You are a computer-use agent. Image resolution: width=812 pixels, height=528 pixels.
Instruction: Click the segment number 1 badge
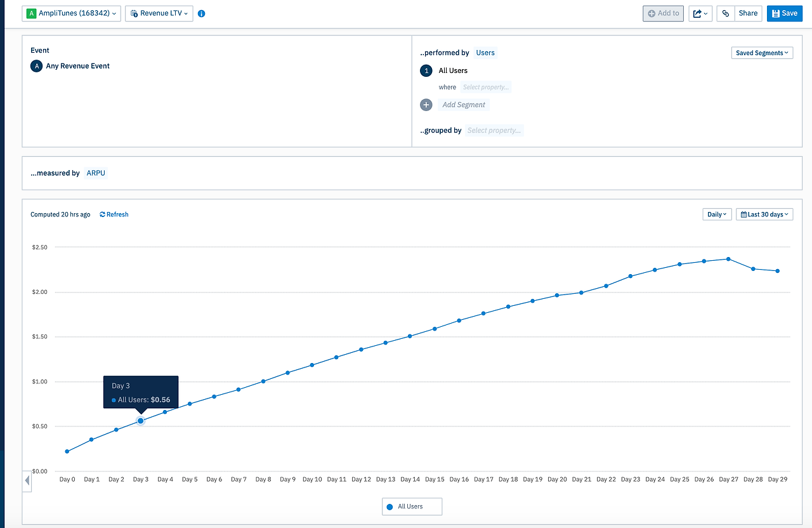(x=426, y=70)
